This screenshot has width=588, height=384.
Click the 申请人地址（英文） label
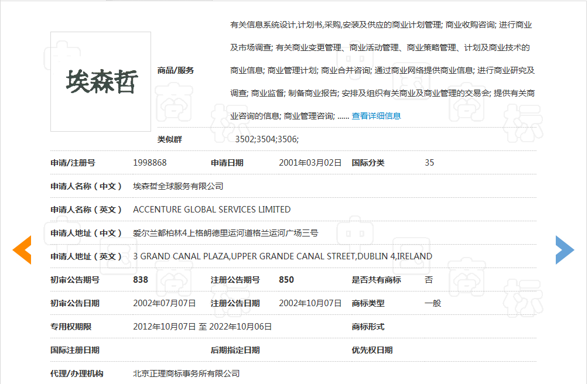tap(86, 256)
